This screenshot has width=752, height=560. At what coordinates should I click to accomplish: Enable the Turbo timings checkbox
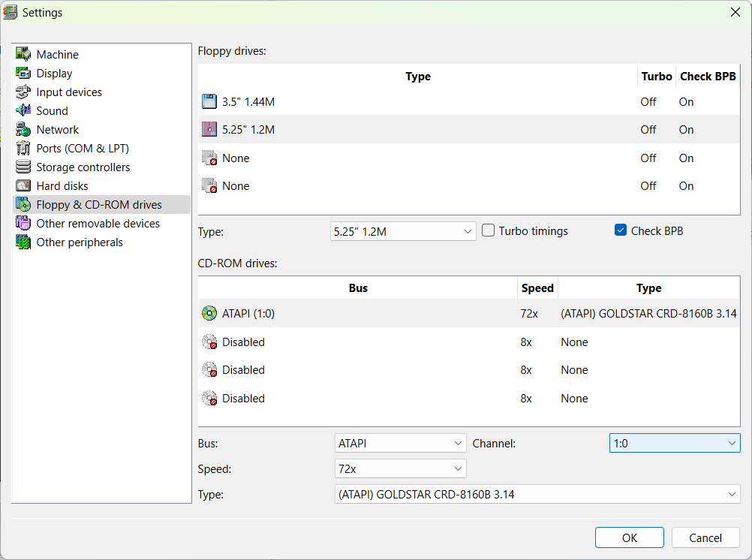(489, 231)
